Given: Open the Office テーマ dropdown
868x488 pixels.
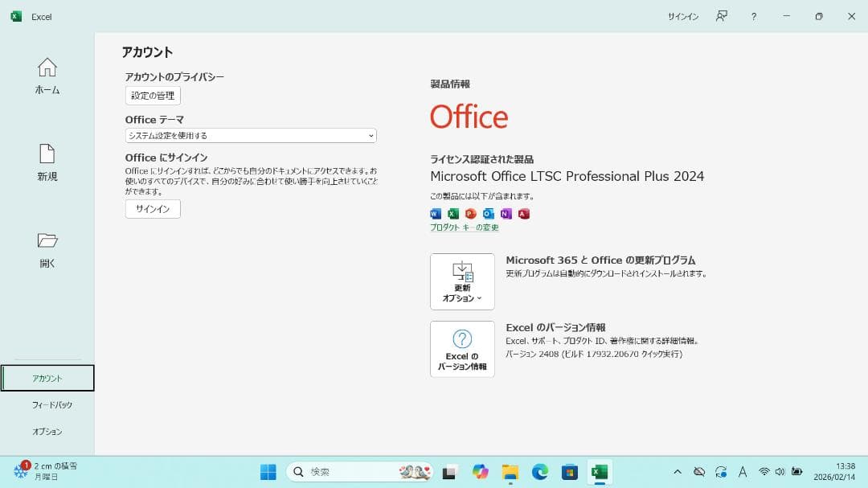Looking at the screenshot, I should 250,135.
